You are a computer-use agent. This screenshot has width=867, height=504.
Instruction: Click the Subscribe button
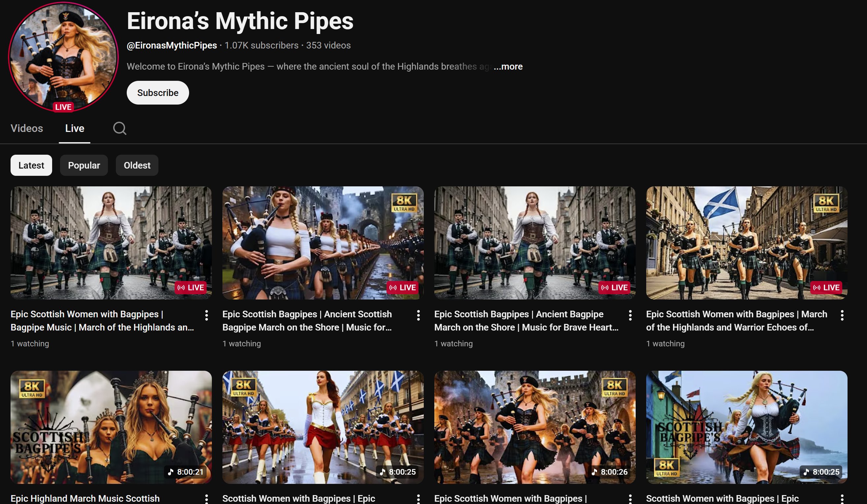pos(157,93)
